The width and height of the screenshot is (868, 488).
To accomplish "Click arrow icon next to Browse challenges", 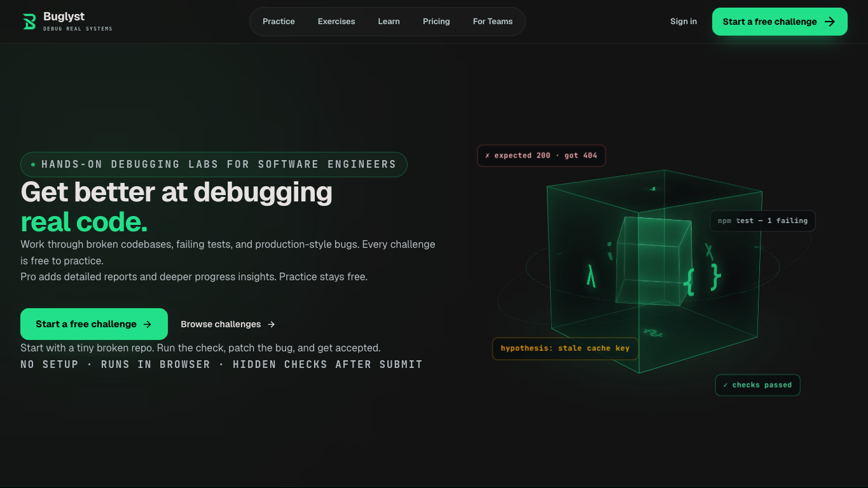I will [x=272, y=324].
